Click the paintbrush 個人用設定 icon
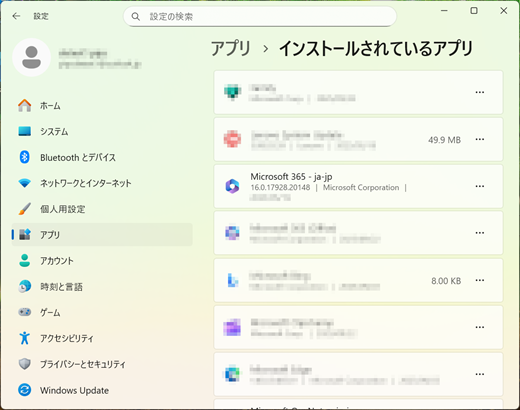 coord(24,209)
